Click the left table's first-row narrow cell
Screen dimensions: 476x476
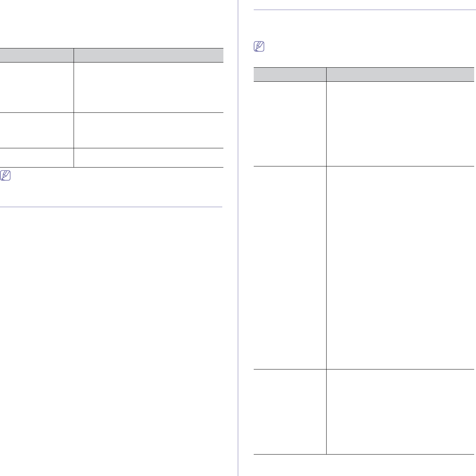point(37,87)
